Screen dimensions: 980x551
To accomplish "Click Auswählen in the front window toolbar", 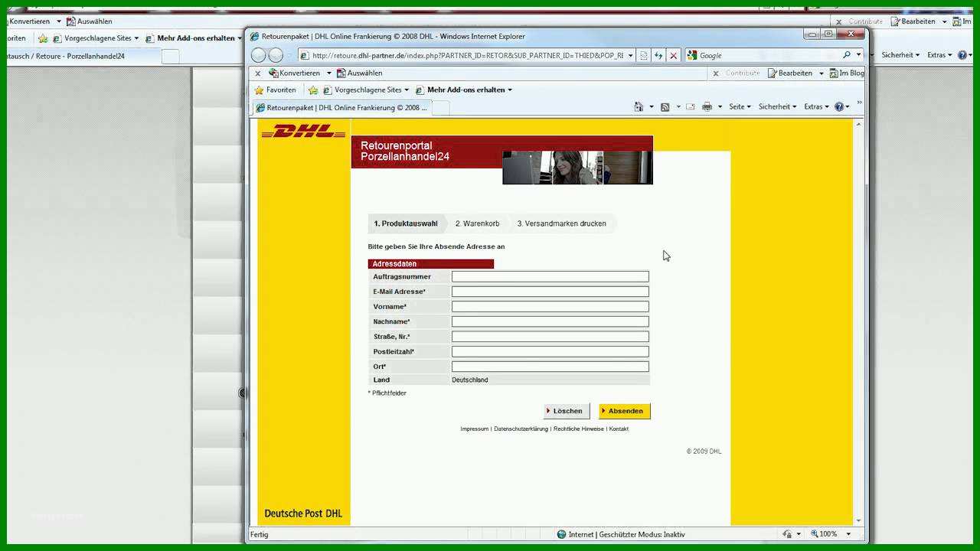I will point(359,73).
